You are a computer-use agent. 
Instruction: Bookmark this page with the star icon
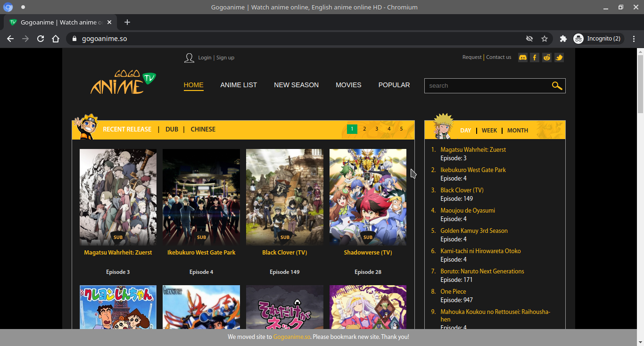(x=545, y=39)
